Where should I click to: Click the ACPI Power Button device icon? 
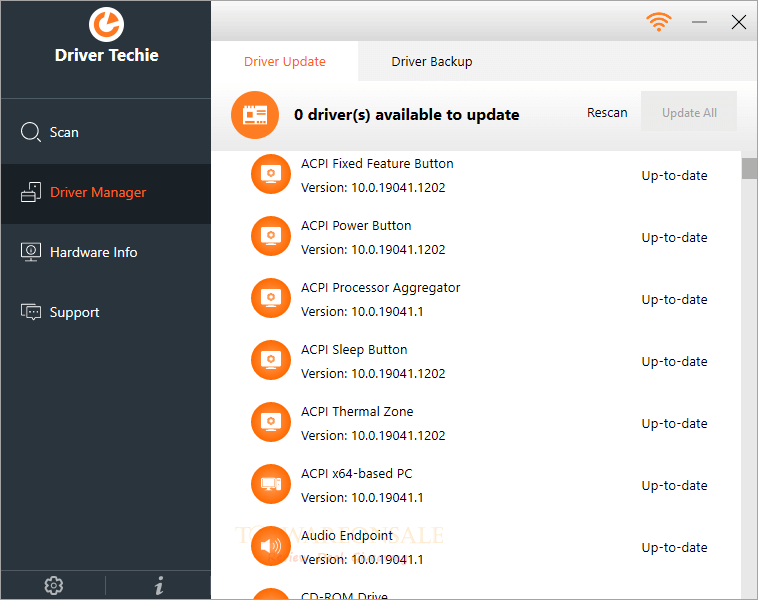click(271, 236)
